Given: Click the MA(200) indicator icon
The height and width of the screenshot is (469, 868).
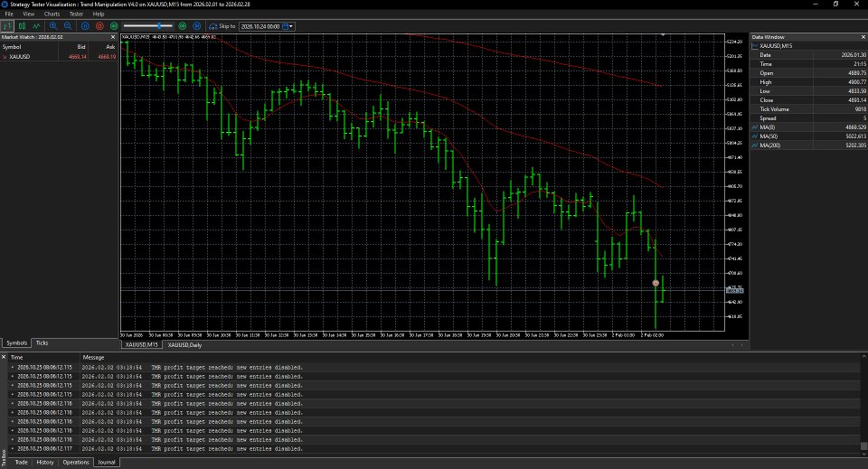Looking at the screenshot, I should click(x=755, y=145).
